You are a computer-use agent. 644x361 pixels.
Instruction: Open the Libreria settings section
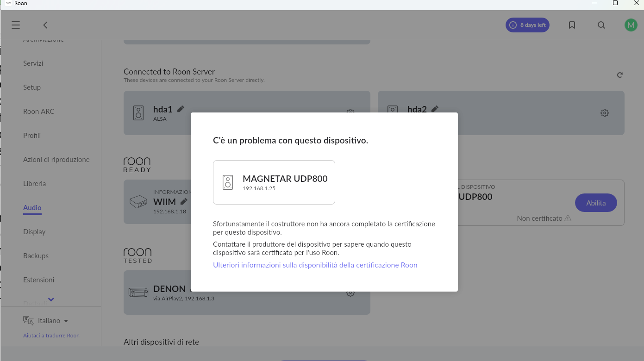click(34, 184)
